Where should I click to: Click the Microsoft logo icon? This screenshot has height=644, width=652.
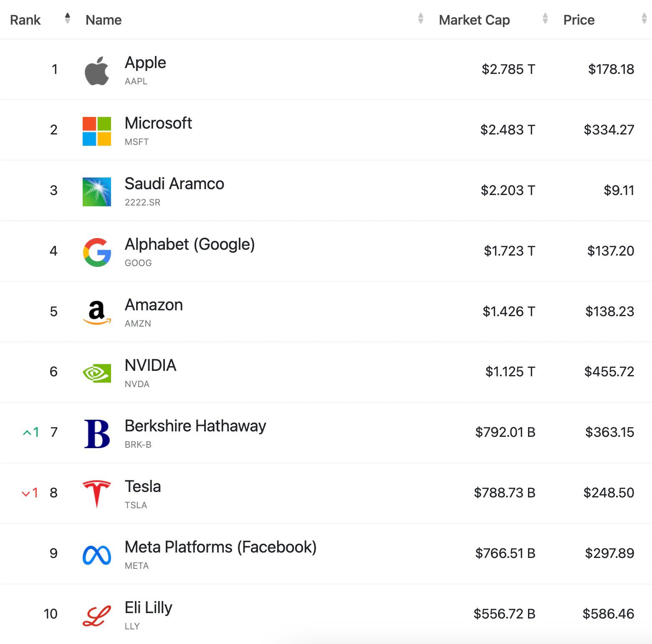coord(97,131)
